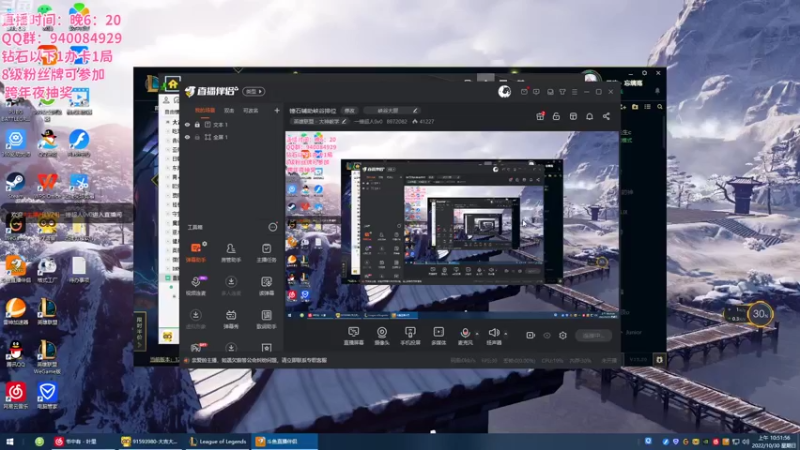Open the 电脑管家 desktop shortcut
This screenshot has height=450, width=800.
47,396
